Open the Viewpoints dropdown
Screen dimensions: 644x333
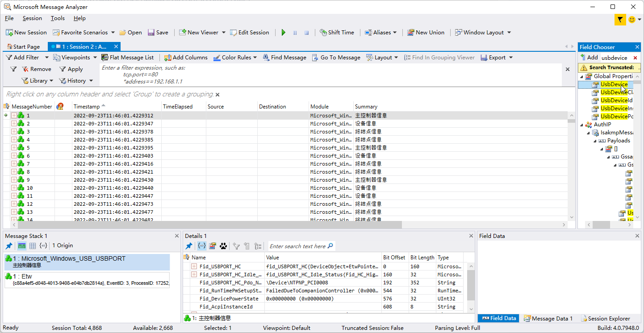75,58
